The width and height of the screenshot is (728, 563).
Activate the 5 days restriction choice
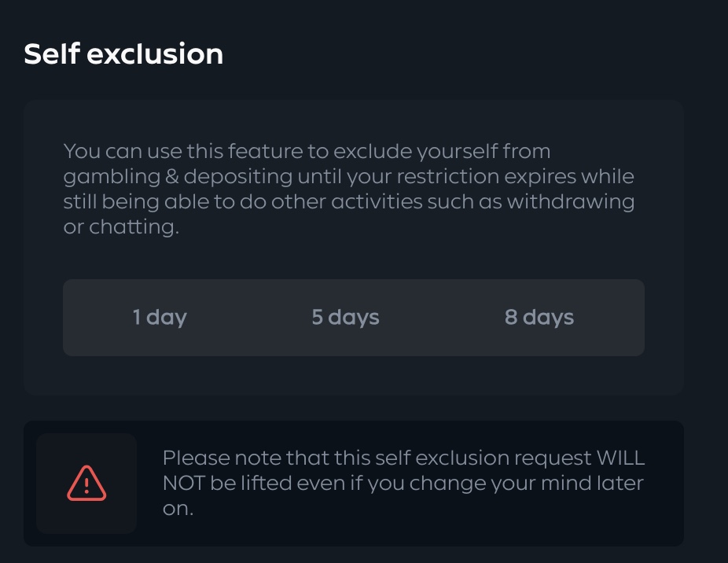click(345, 317)
